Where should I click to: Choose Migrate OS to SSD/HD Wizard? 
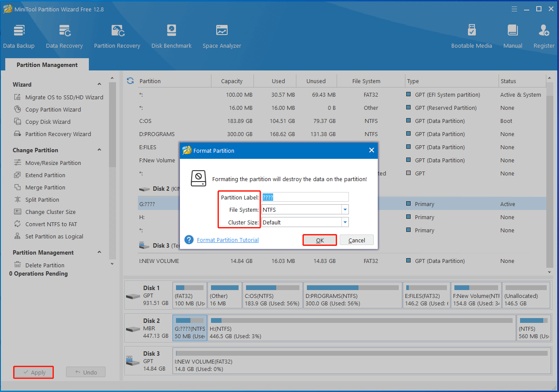64,97
